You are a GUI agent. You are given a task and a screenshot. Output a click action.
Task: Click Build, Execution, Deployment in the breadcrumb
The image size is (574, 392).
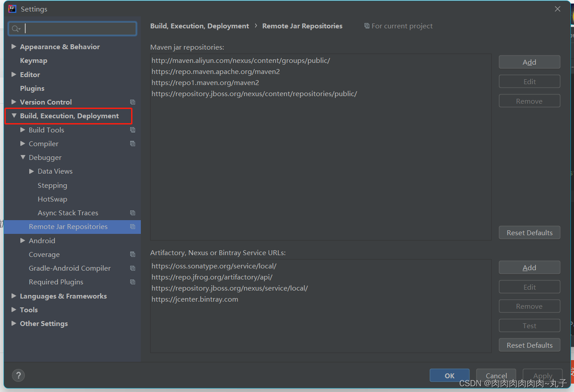click(x=199, y=26)
